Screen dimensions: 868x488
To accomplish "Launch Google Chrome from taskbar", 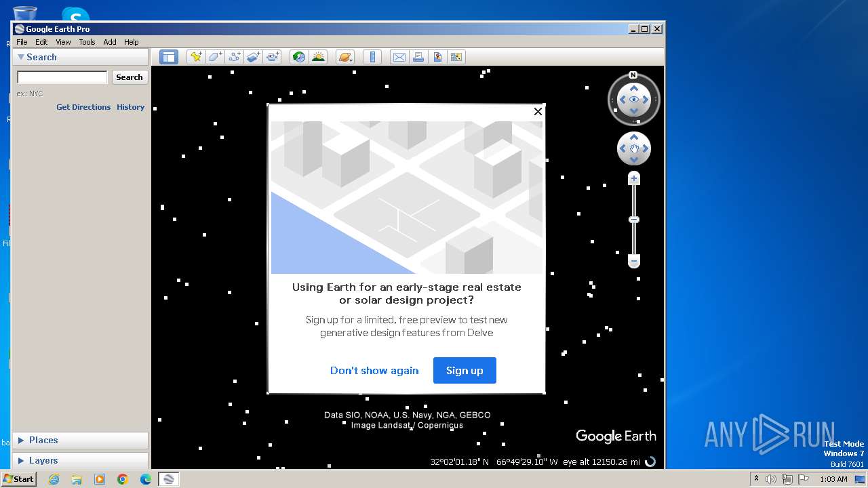I will (x=123, y=479).
